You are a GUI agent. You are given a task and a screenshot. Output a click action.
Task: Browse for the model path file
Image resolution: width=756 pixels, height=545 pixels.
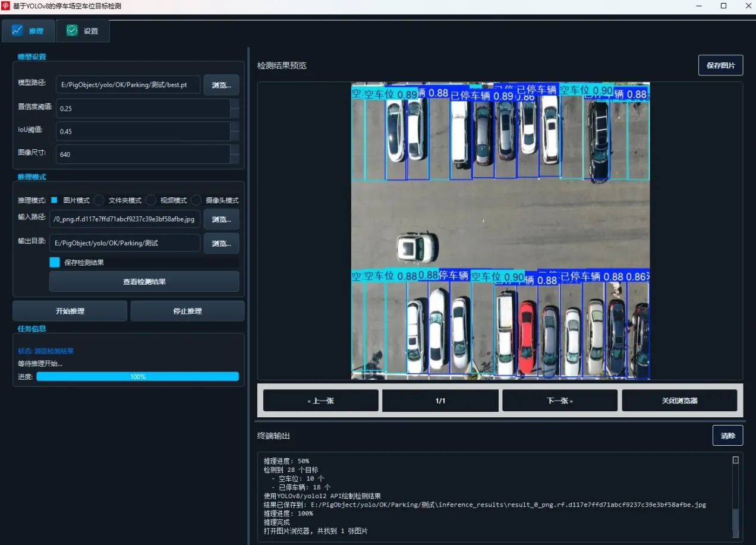[x=221, y=85]
